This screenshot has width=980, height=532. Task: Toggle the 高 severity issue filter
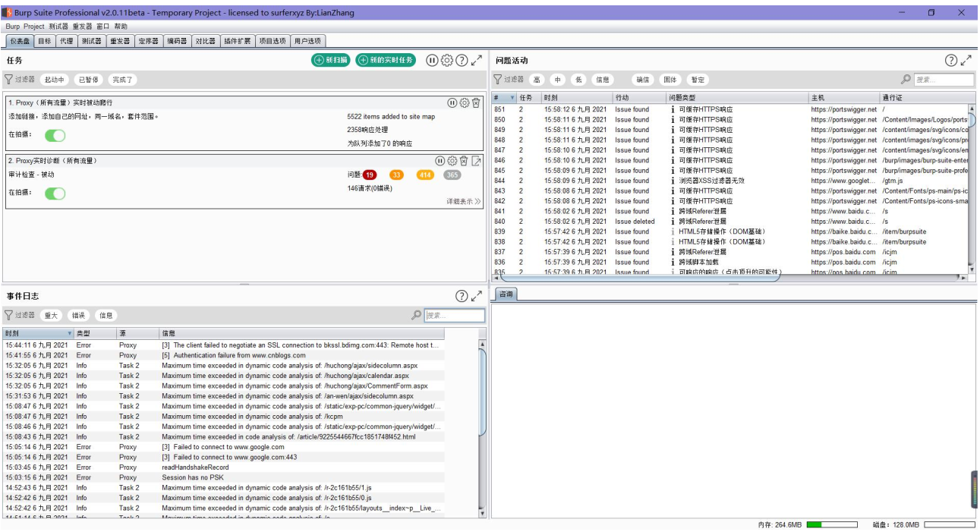(x=537, y=80)
